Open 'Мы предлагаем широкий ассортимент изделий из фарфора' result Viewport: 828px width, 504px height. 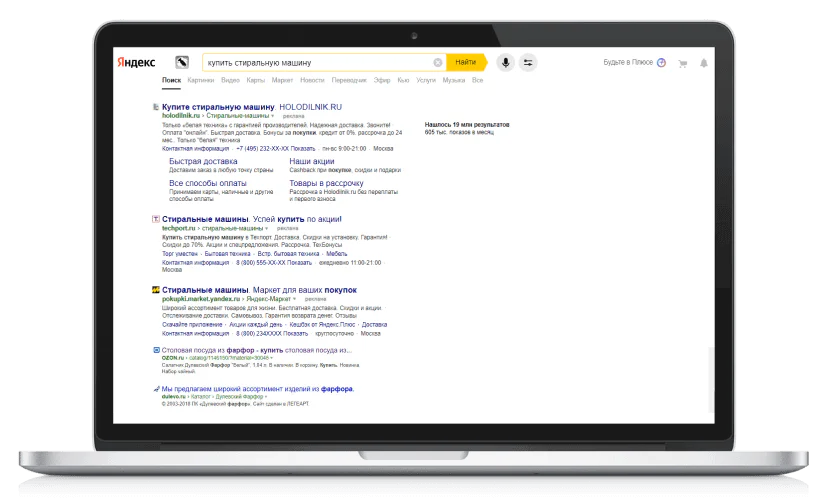tap(258, 389)
